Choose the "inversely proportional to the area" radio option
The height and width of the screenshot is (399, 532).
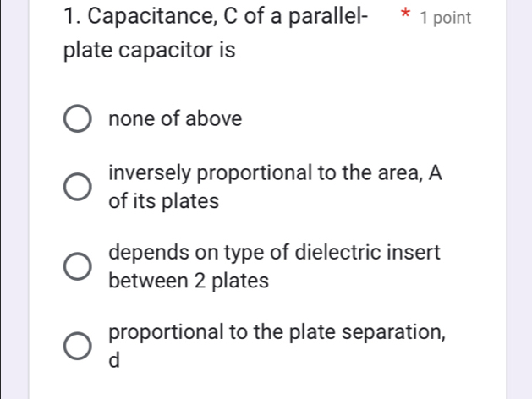[x=78, y=188]
